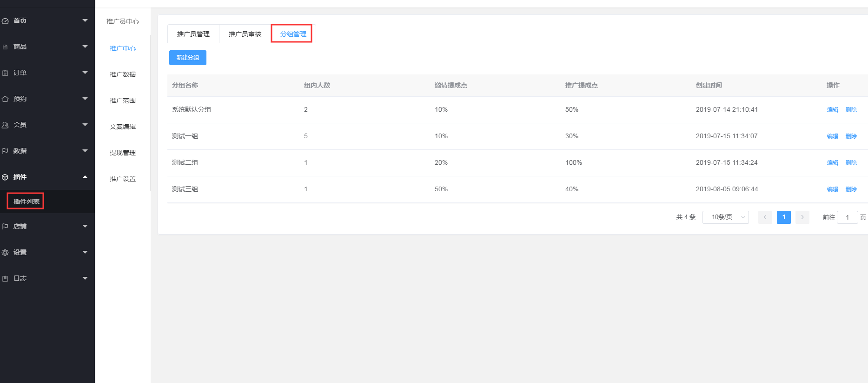
Task: Click the 设置 gear icon in sidebar
Action: (x=5, y=253)
